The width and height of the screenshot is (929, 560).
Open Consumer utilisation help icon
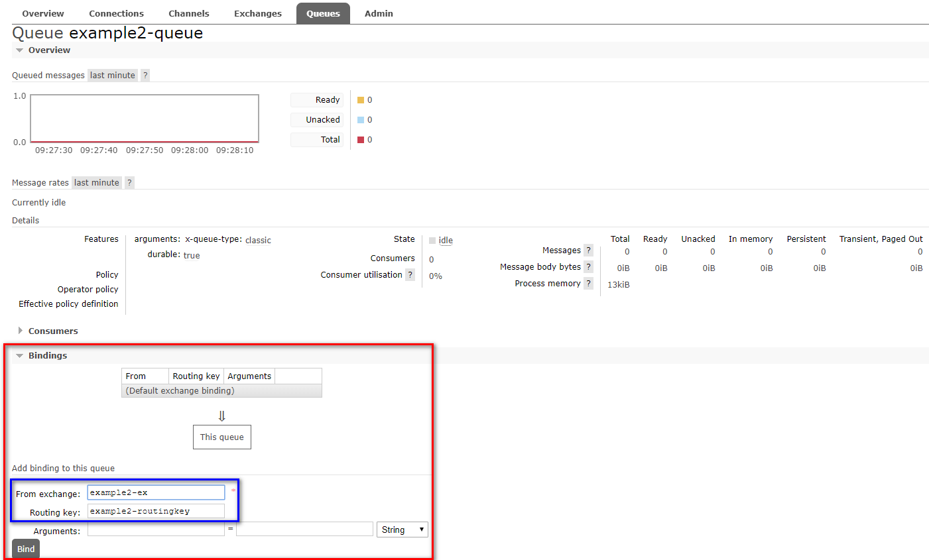point(410,275)
